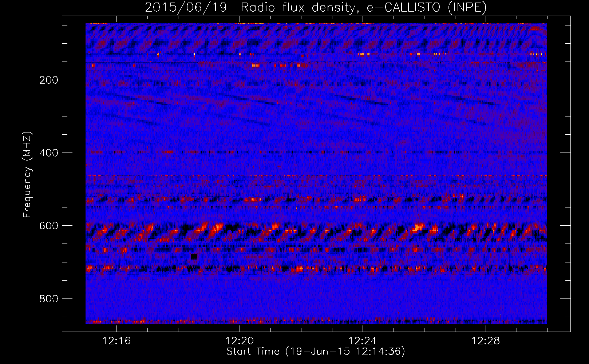Click the plot title "Radio flux density, e-CALLISTO (INPE)"
Viewport: 589px width, 364px height.
(364, 7)
